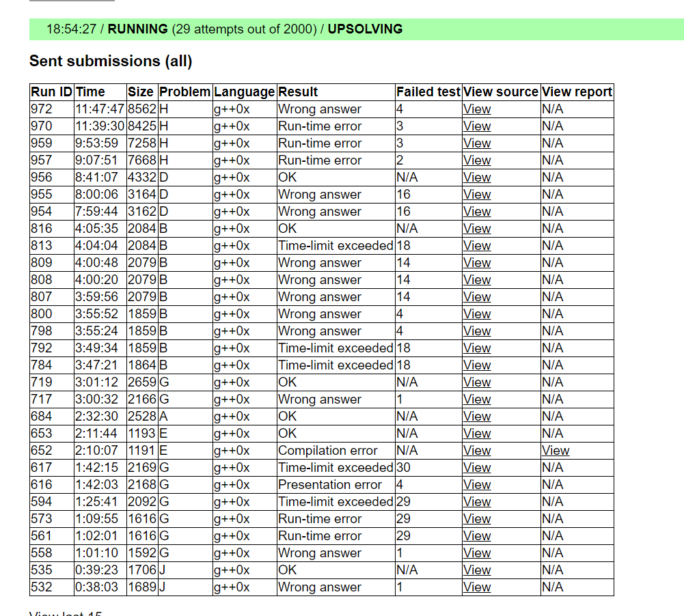Click the Sent submissions (all) heading

tap(111, 61)
